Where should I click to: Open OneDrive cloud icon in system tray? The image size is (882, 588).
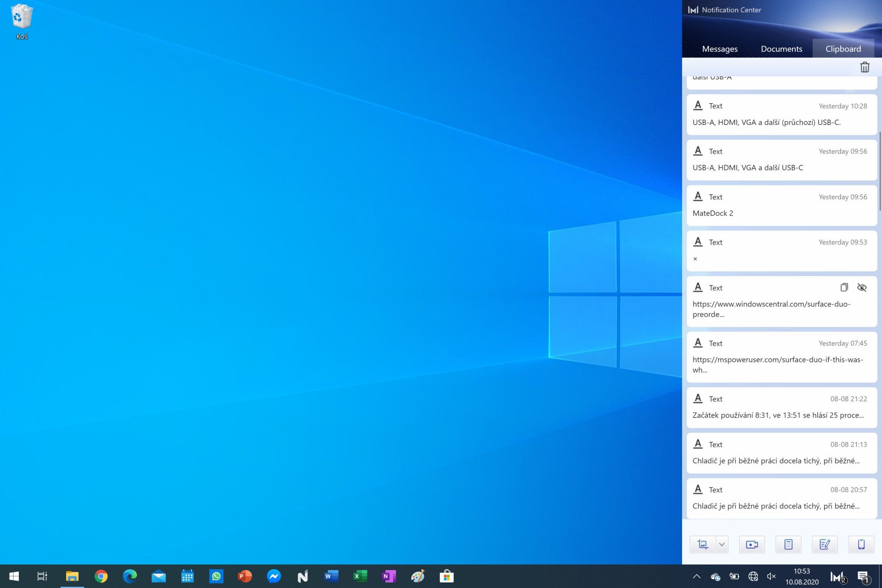point(715,577)
